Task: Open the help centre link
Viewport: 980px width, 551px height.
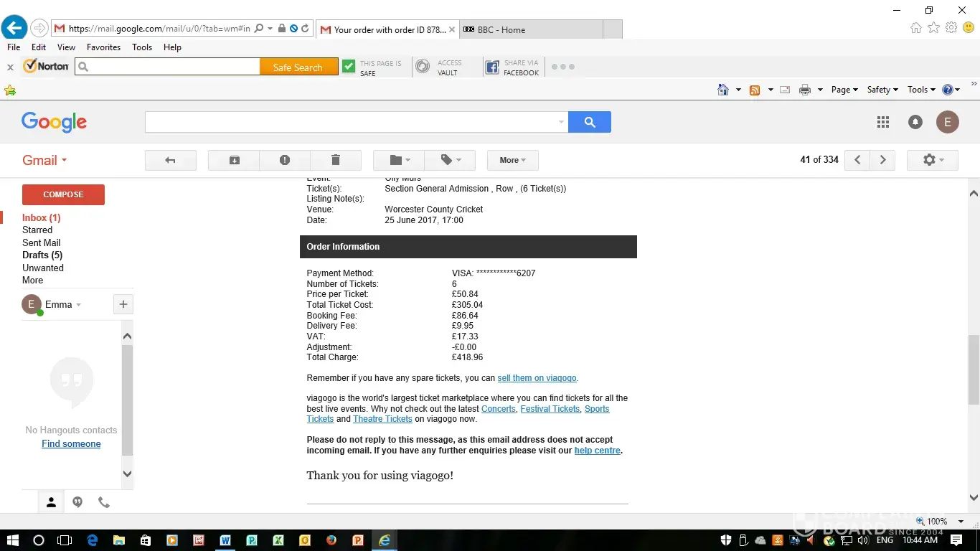Action: click(597, 451)
